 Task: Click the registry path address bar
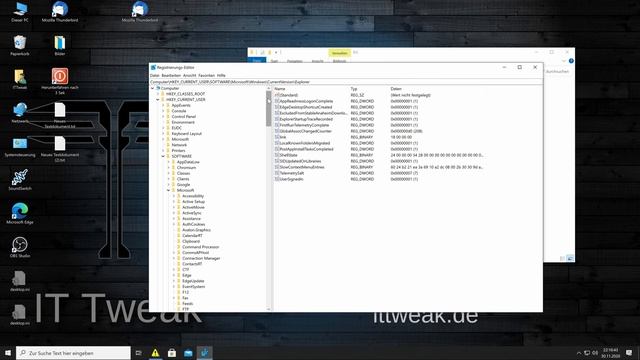(x=346, y=82)
